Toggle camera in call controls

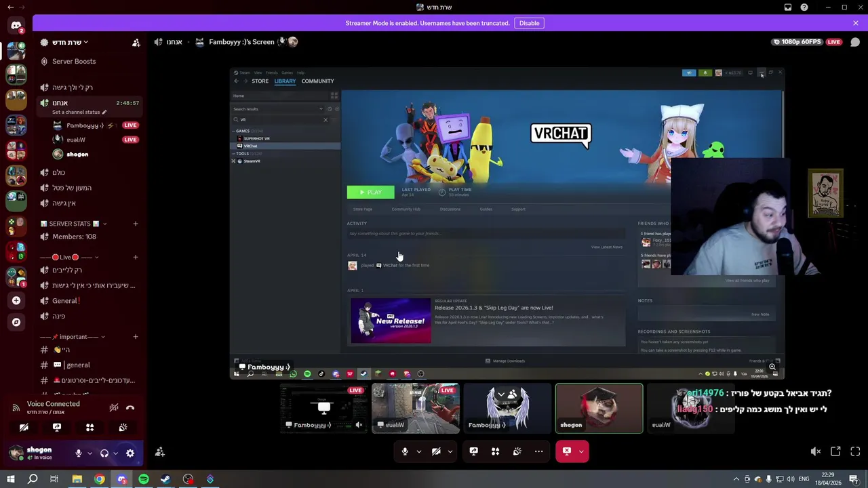[x=436, y=451]
